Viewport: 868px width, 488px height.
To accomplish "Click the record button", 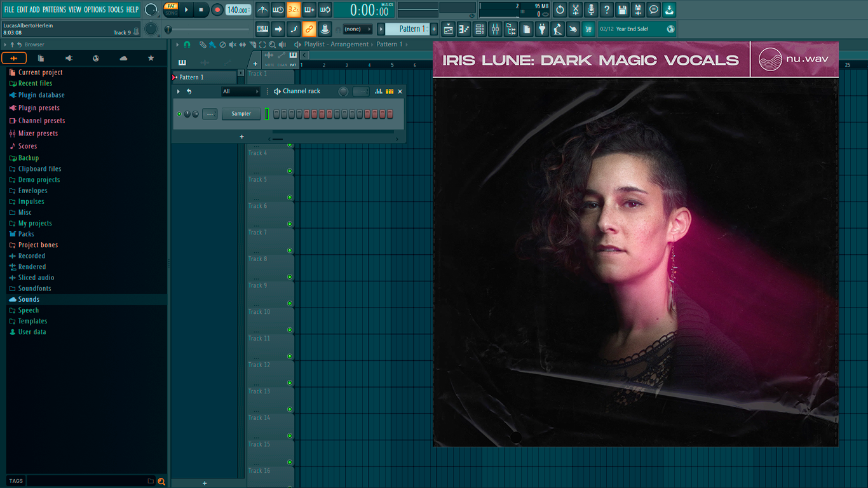I will pyautogui.click(x=217, y=10).
